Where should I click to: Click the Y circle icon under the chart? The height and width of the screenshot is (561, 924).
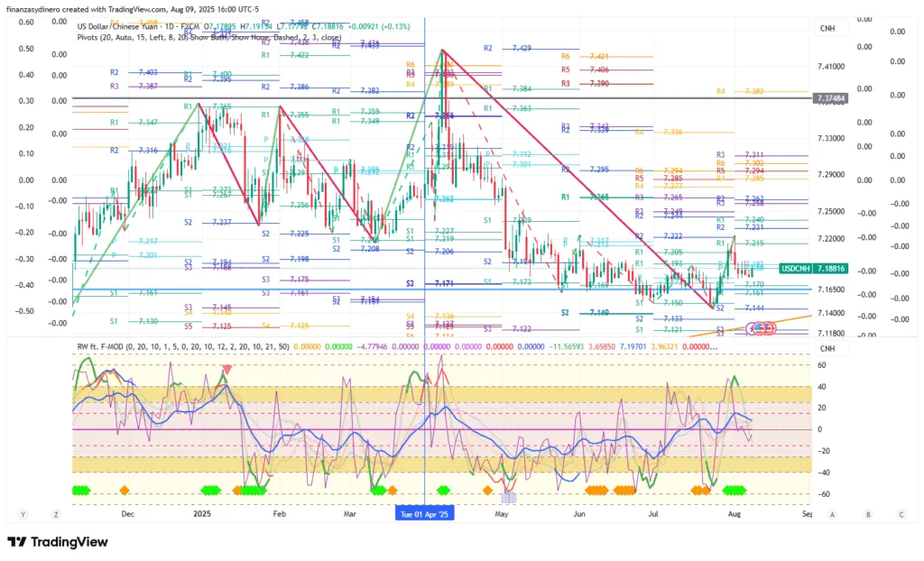23,514
